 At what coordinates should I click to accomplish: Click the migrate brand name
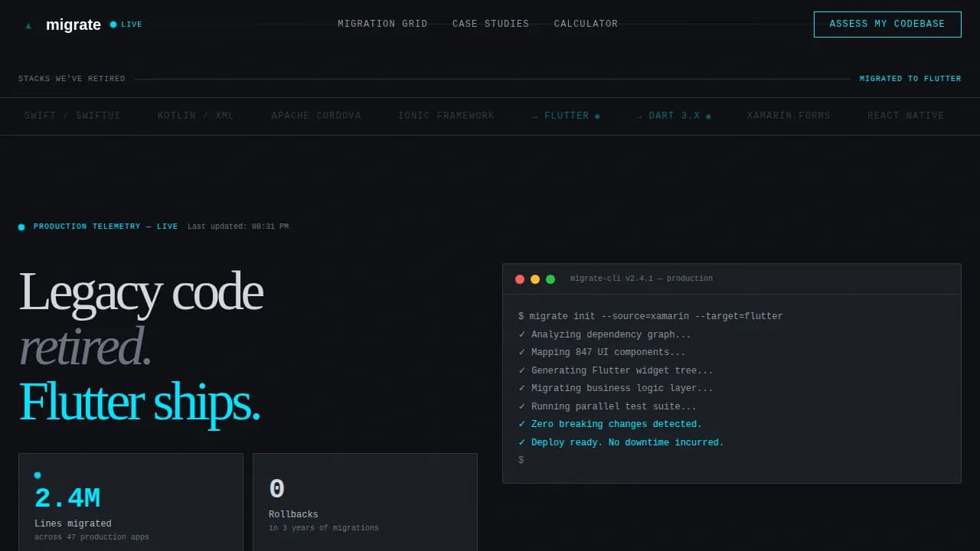[73, 24]
